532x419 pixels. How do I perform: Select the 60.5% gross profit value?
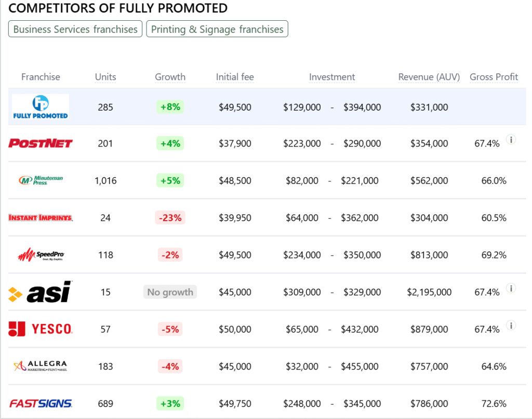(494, 218)
